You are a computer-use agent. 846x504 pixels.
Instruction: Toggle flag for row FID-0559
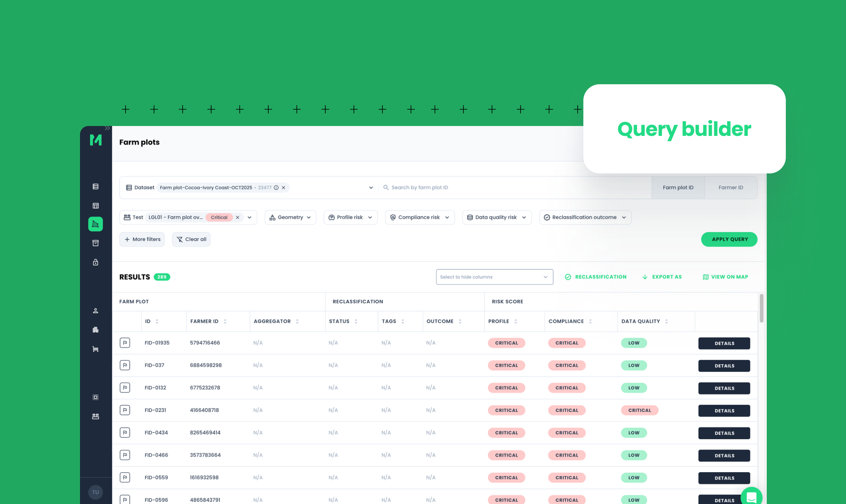coord(125,477)
